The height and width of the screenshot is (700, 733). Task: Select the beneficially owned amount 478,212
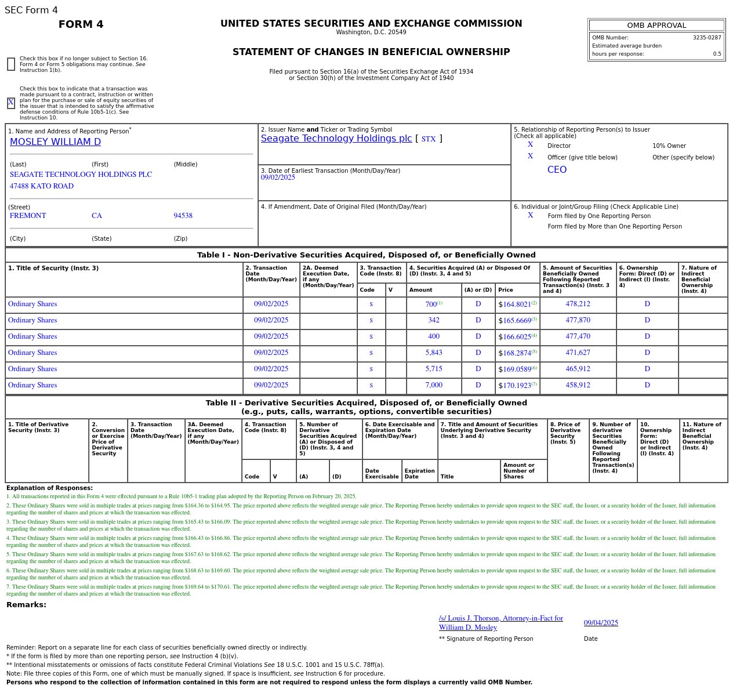(578, 304)
